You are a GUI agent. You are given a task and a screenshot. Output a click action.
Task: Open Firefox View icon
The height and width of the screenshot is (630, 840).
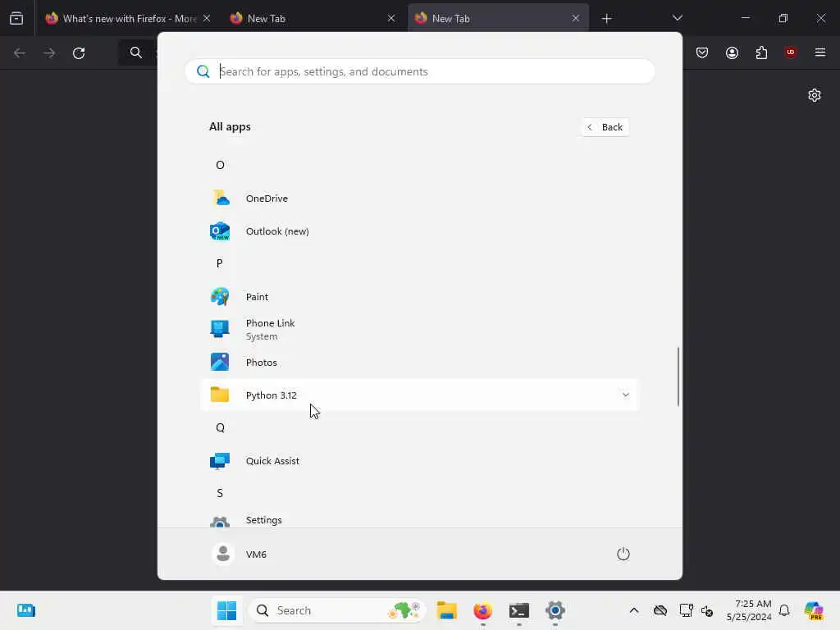(x=16, y=18)
